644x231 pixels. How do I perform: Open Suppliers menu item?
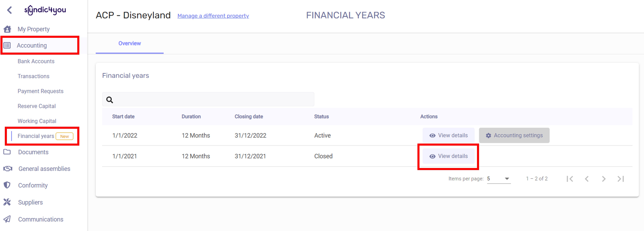coord(30,202)
